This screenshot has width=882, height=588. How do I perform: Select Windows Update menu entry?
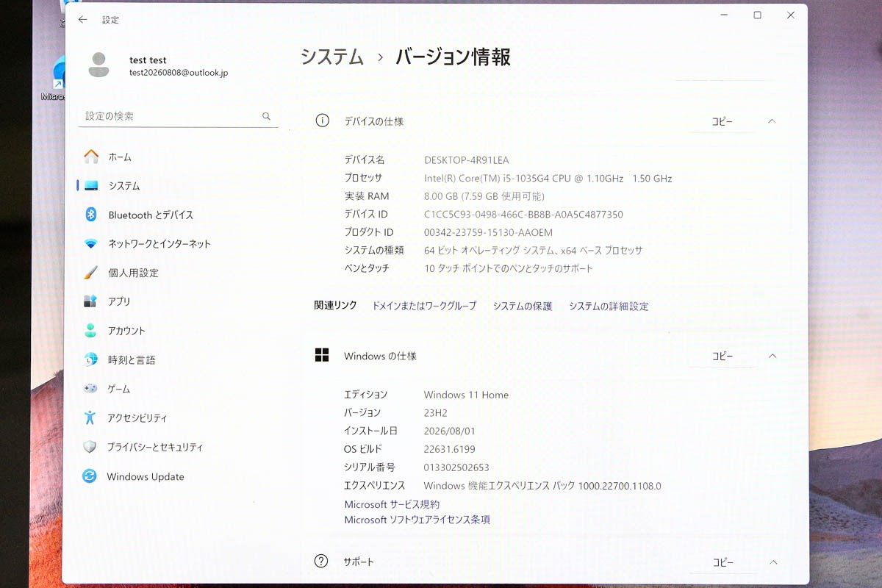(146, 476)
